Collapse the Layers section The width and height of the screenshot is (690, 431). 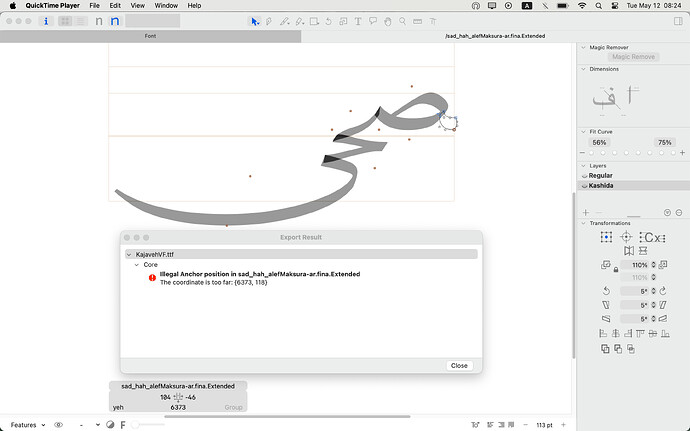(584, 166)
